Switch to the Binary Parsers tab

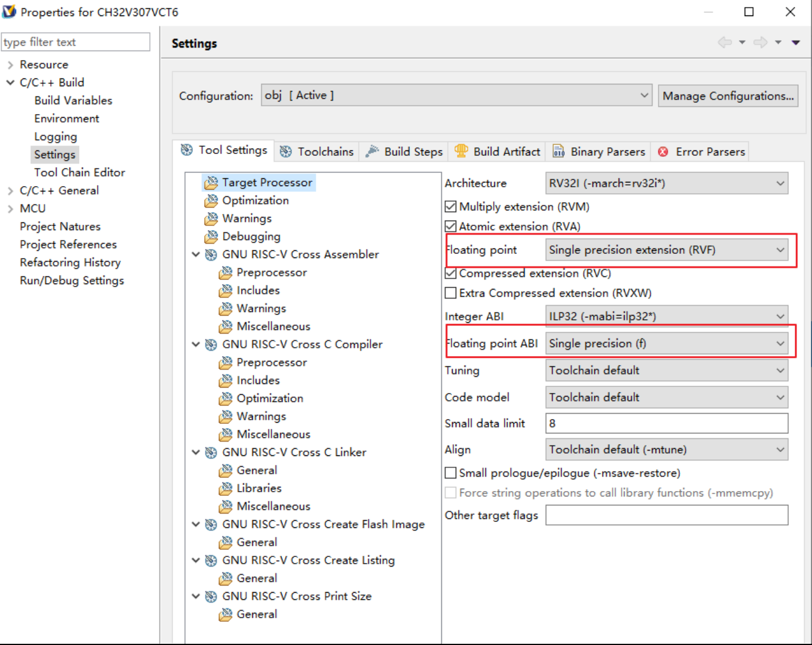pos(599,152)
